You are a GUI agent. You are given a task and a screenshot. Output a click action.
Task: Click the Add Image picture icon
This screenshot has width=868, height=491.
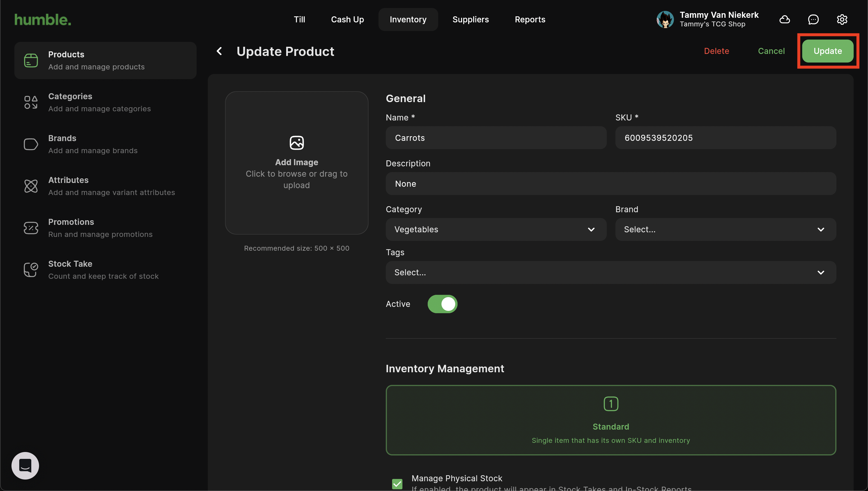pos(296,143)
